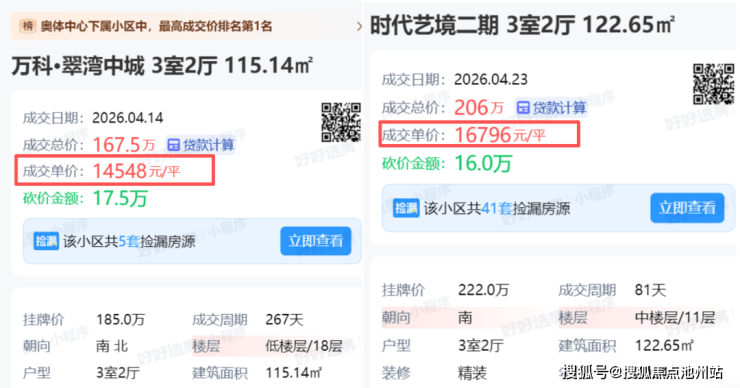Select the deal cycle value 267天
Screen dimensions: 740x388
[284, 320]
